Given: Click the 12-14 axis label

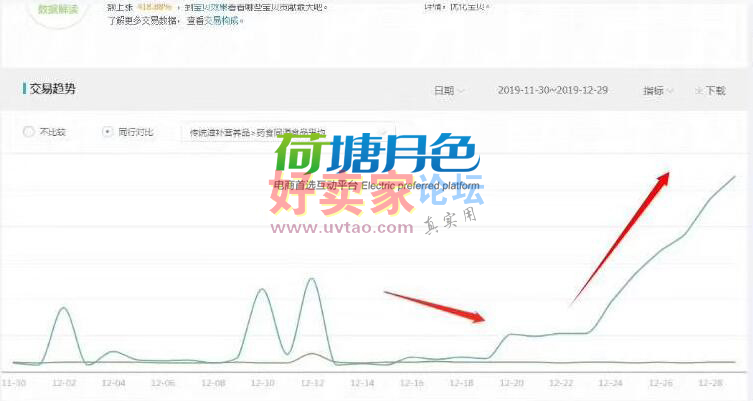Looking at the screenshot, I should pos(362,383).
